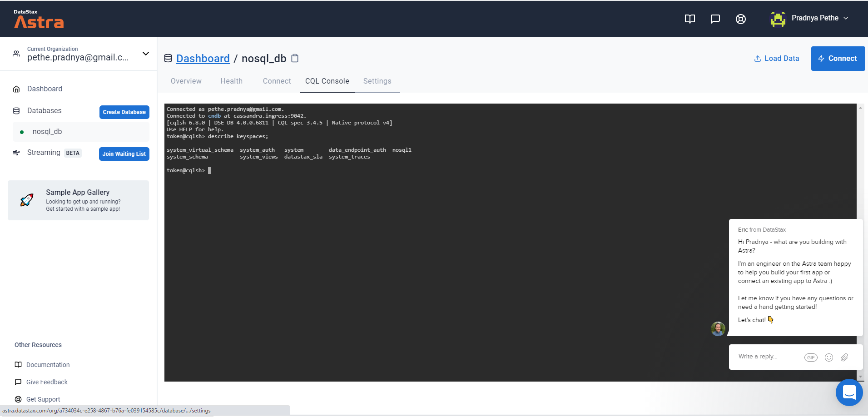Copy the nosql_db database name
This screenshot has height=417, width=868.
click(294, 58)
